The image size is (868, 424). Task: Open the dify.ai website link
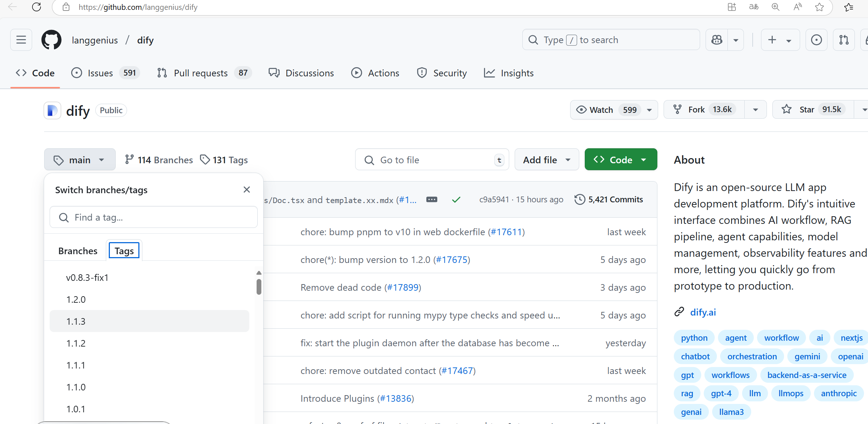tap(703, 312)
